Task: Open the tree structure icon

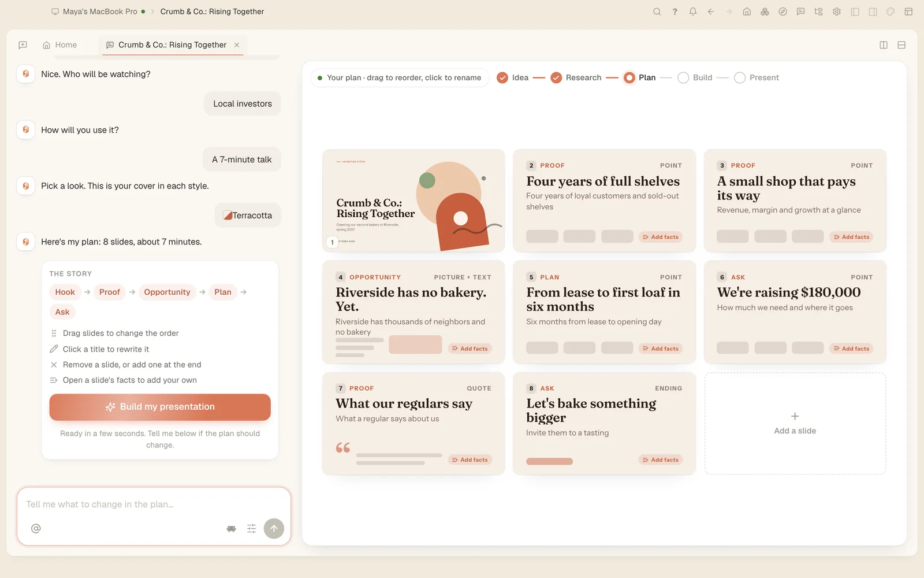Action: click(818, 12)
